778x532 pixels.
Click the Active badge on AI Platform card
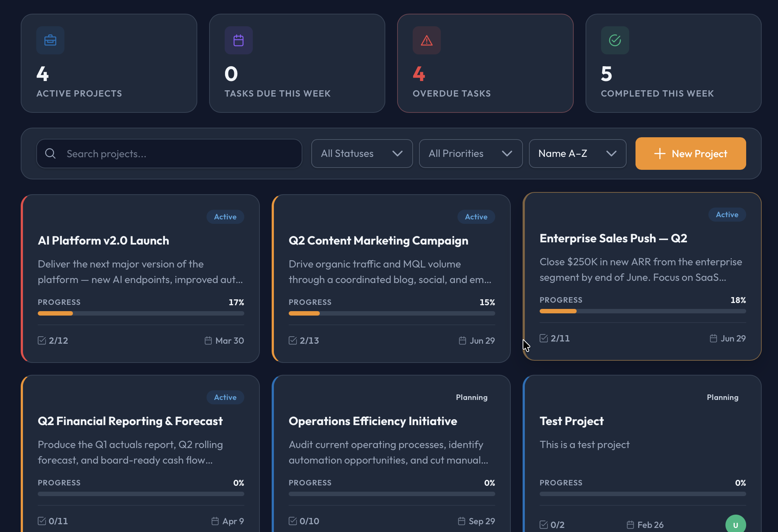pos(225,217)
